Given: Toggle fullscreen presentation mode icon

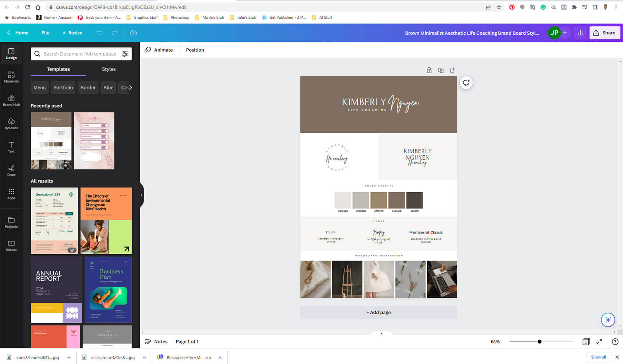Looking at the screenshot, I should pos(599,341).
